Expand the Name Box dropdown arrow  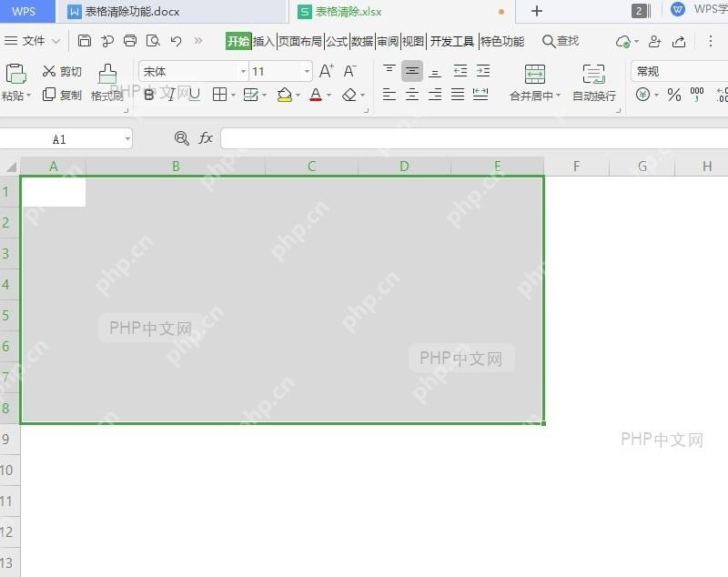(x=127, y=139)
